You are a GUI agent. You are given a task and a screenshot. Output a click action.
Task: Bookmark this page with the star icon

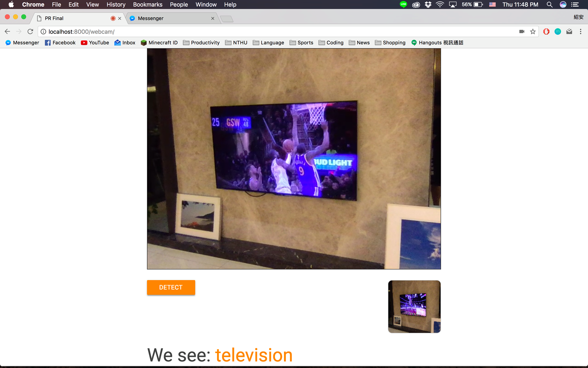click(x=533, y=32)
